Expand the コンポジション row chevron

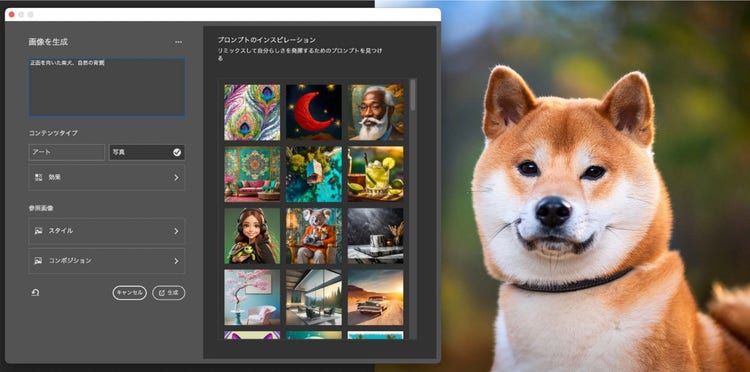click(176, 261)
